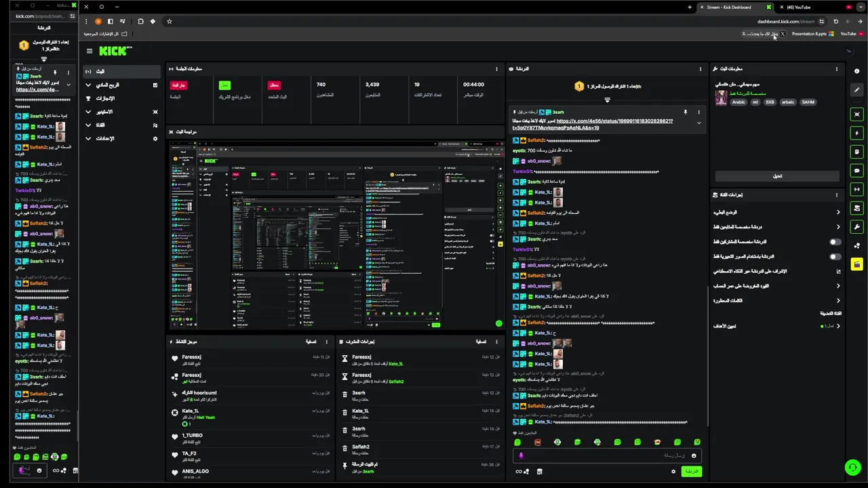This screenshot has height=488, width=868.
Task: Open the x.com link in pinned message
Action: [x=593, y=124]
